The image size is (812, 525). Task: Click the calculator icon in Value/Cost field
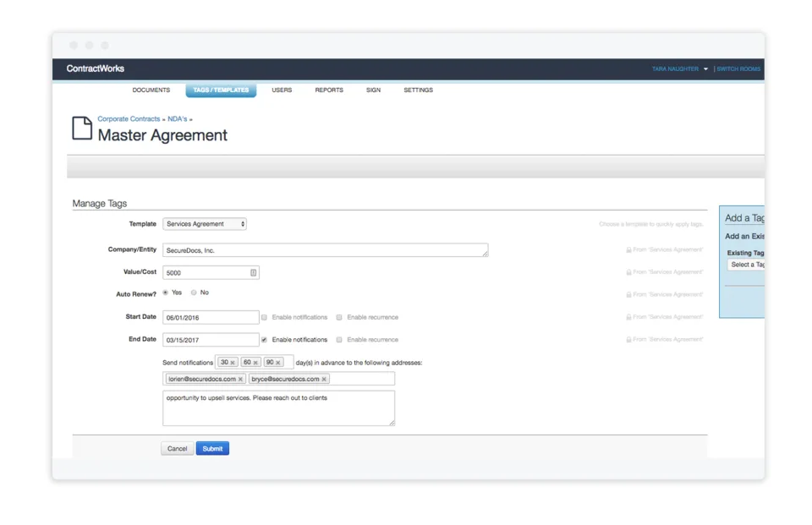(253, 273)
